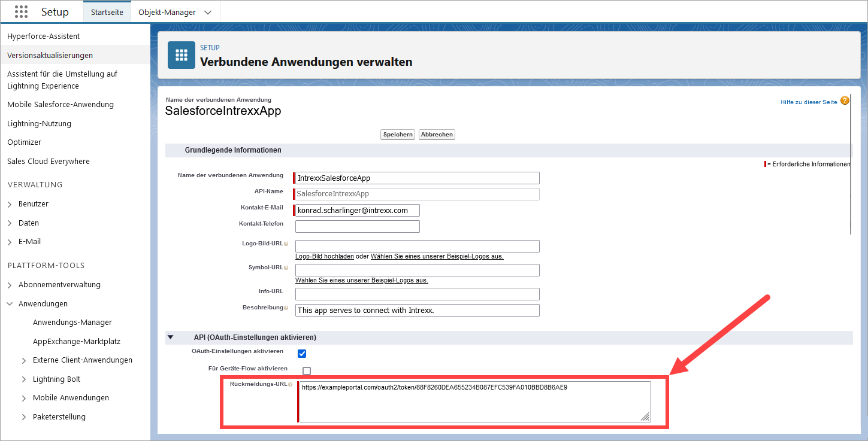The height and width of the screenshot is (441, 868).
Task: Uncheck OAuth-Einstellungen aktivieren checkbox
Action: pyautogui.click(x=302, y=354)
